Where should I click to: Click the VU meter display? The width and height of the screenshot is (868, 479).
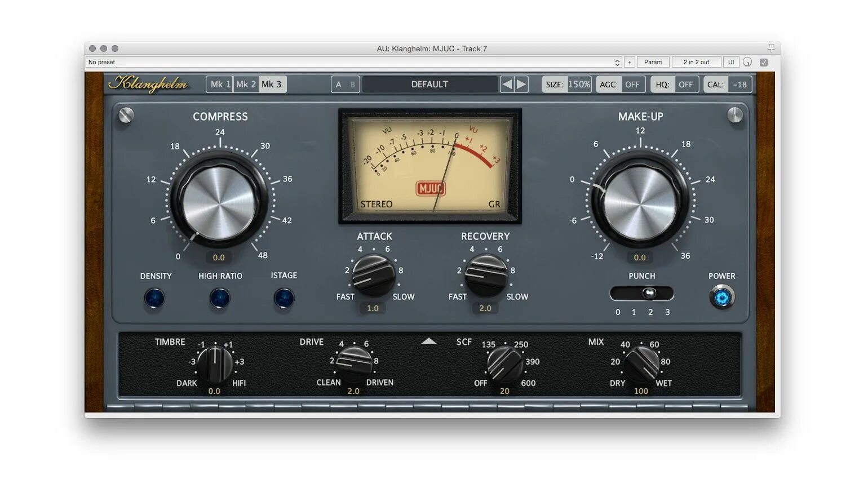coord(430,166)
